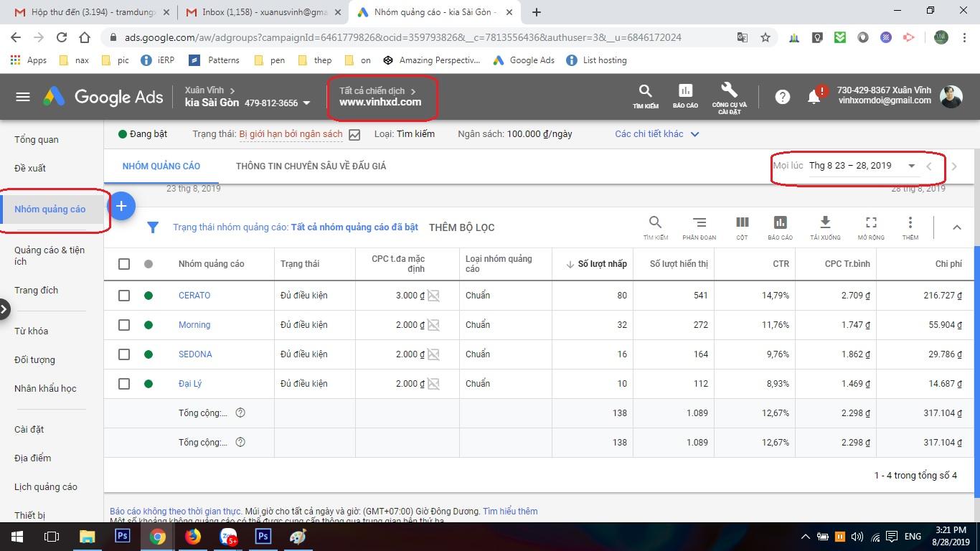Check the select-all header checkbox
The image size is (980, 551).
click(x=124, y=264)
